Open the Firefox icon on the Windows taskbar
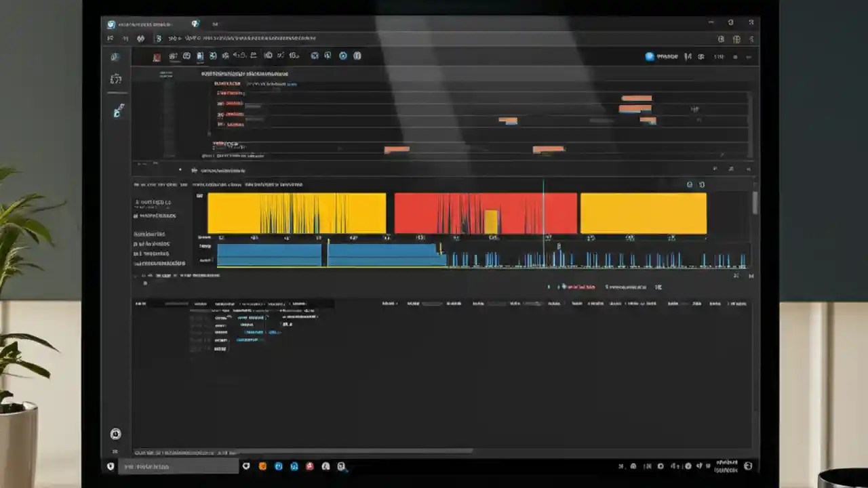This screenshot has width=868, height=488. 262,466
